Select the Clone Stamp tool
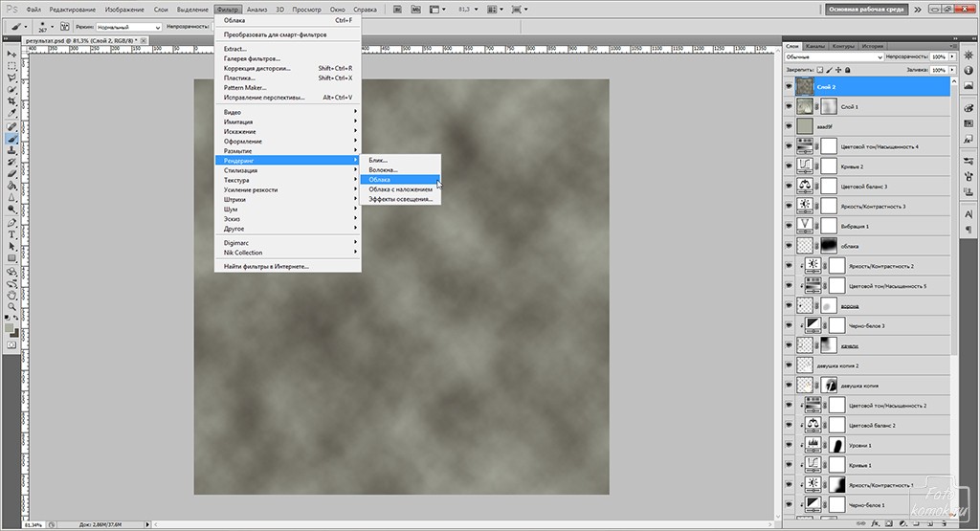980x531 pixels. (11, 150)
